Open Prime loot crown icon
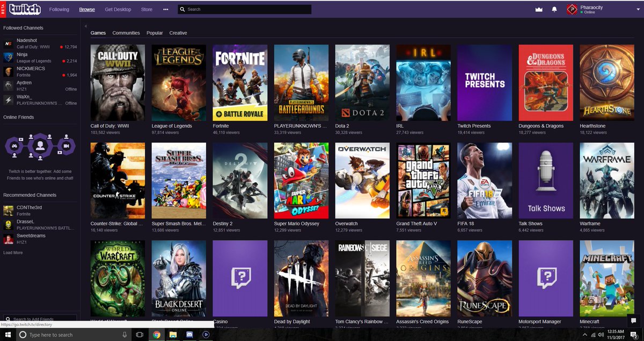 click(x=539, y=9)
